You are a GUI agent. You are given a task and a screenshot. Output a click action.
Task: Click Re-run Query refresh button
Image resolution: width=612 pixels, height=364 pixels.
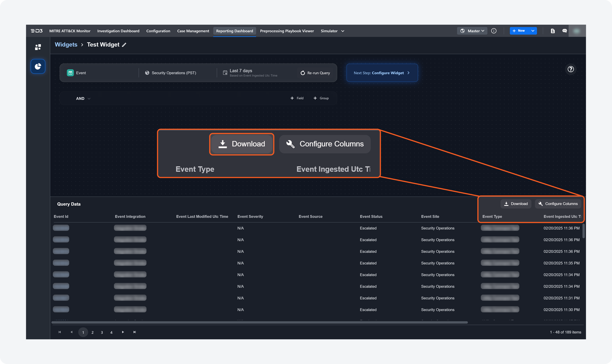[315, 73]
